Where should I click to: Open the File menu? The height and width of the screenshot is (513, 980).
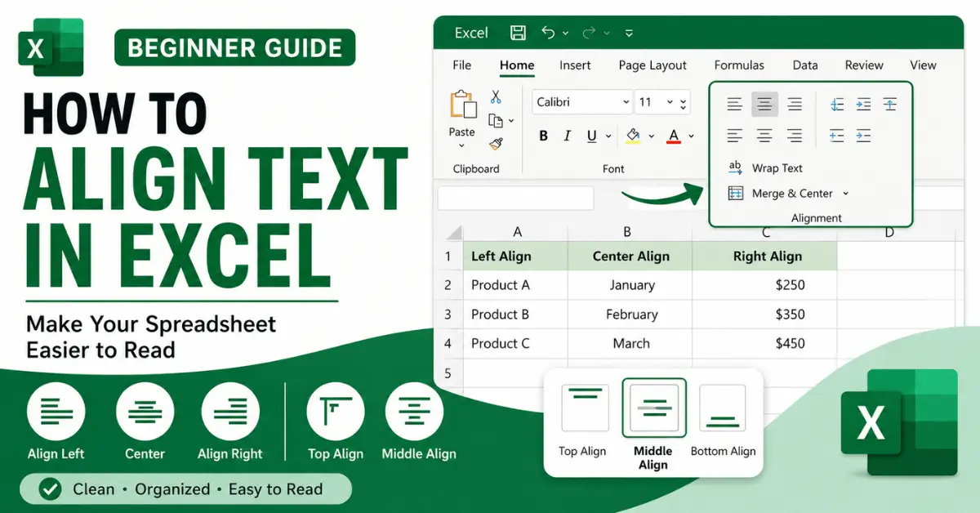pos(462,65)
